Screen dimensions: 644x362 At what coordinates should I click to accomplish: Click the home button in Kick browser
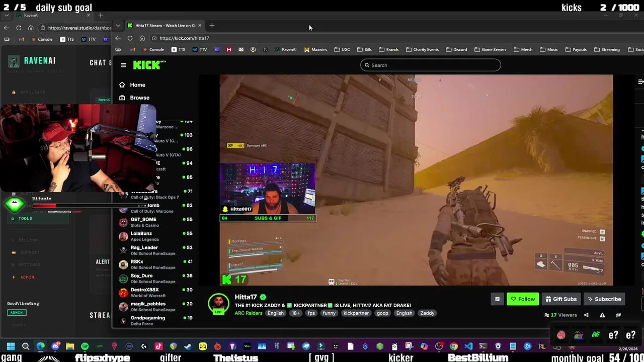tap(142, 38)
